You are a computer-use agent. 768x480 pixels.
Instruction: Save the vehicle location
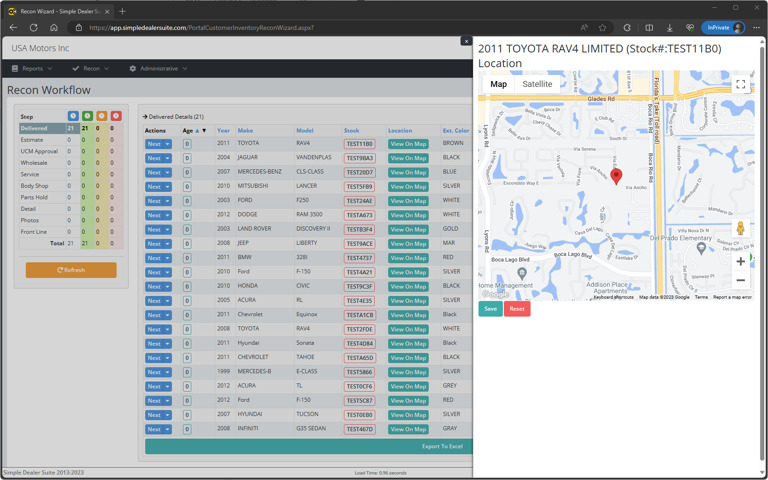coord(490,309)
